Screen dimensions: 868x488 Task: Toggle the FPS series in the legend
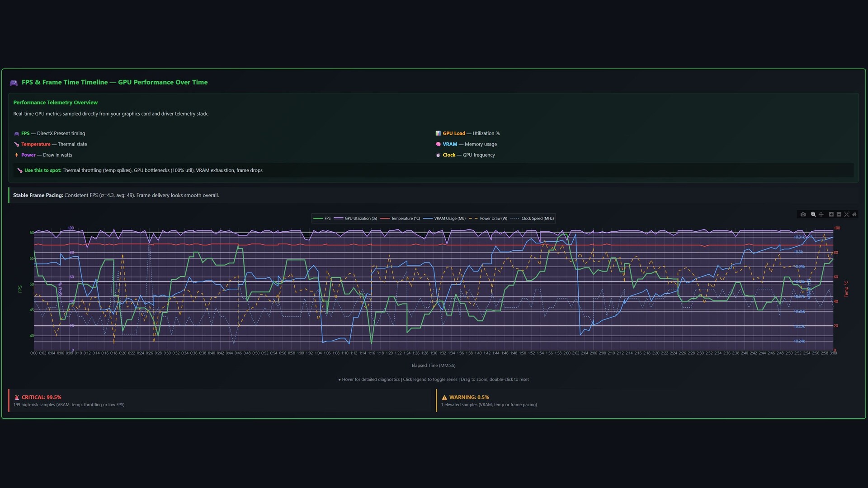[x=322, y=219]
